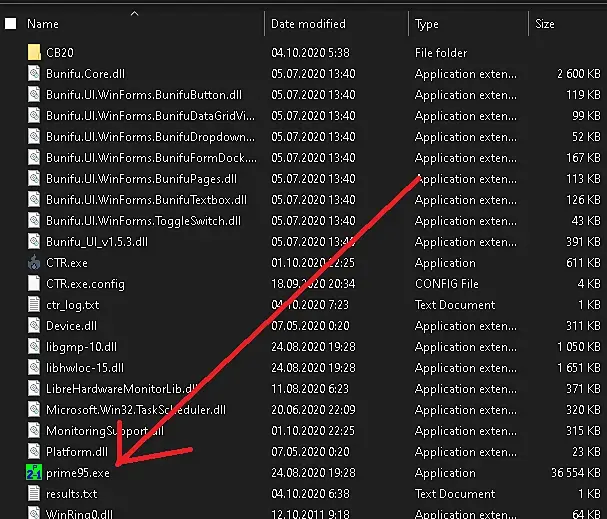Viewport: 607px width, 519px height.
Task: Select the CTR.exe.config blank file icon
Action: tap(34, 284)
